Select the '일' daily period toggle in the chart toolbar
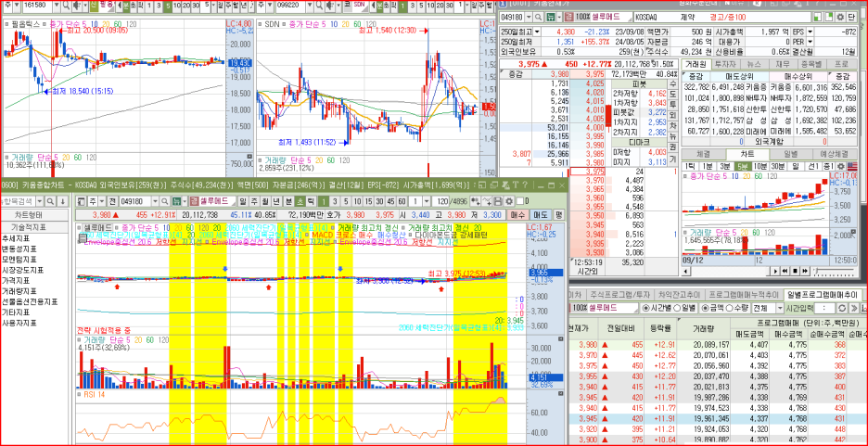The image size is (868, 446). [x=242, y=201]
